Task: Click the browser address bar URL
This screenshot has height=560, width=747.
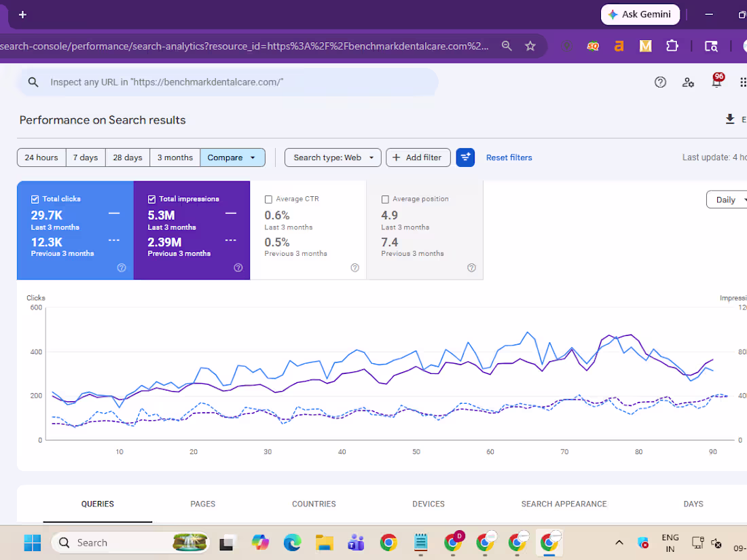Action: point(244,46)
